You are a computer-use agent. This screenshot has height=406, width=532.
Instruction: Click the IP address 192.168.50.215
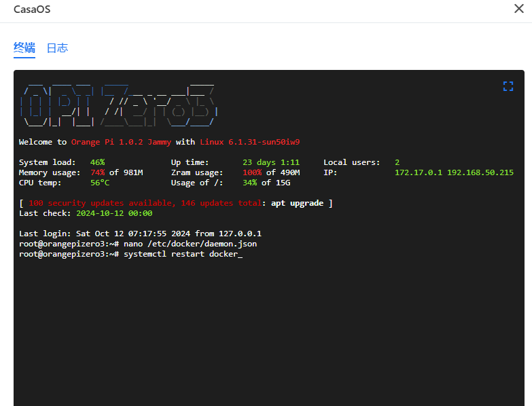point(480,172)
